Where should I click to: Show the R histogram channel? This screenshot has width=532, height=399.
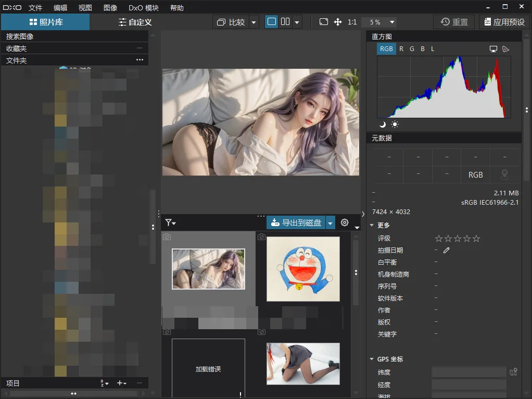point(401,49)
